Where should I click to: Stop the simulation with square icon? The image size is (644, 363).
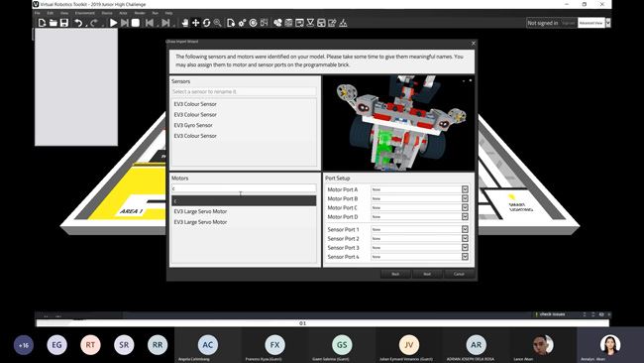point(135,23)
